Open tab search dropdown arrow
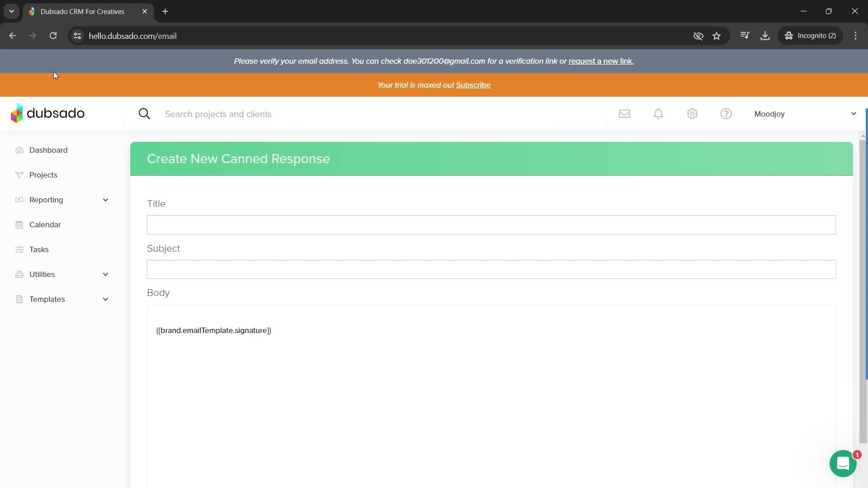 pyautogui.click(x=11, y=11)
